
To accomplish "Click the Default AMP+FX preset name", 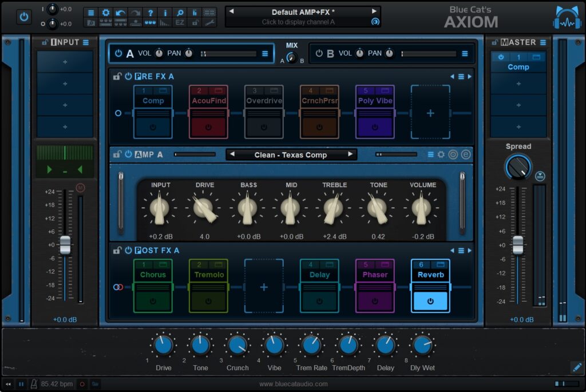I will 303,12.
